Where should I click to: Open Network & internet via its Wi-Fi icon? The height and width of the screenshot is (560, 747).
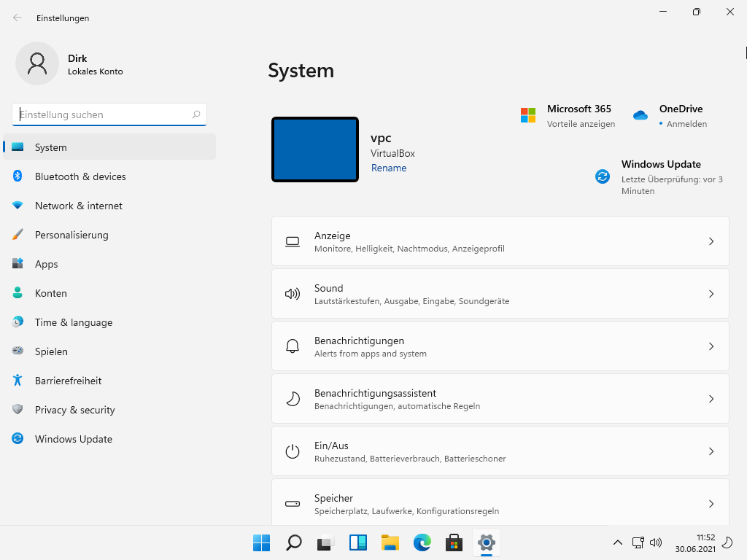tap(18, 206)
